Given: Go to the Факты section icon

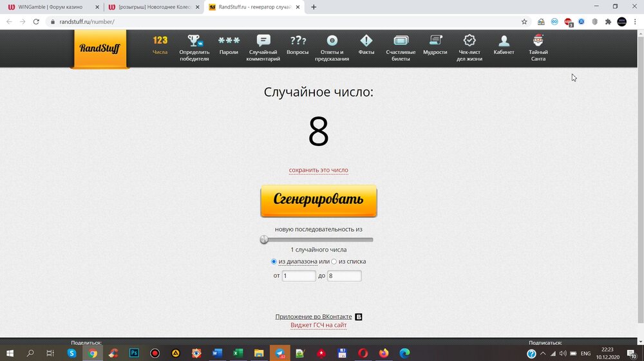Looking at the screenshot, I should 366,41.
